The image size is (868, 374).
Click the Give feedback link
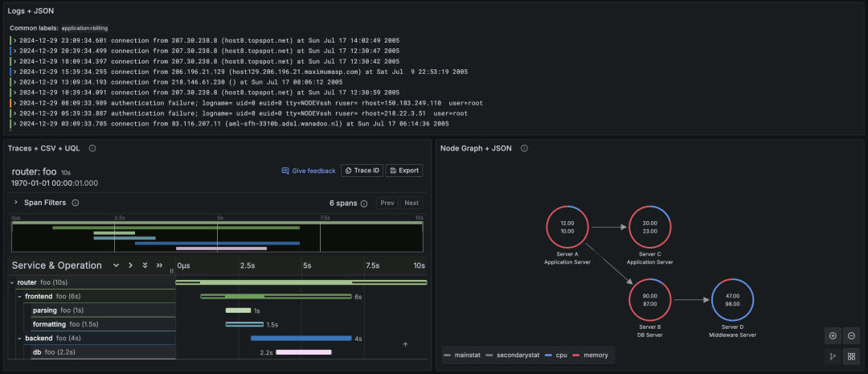point(308,171)
